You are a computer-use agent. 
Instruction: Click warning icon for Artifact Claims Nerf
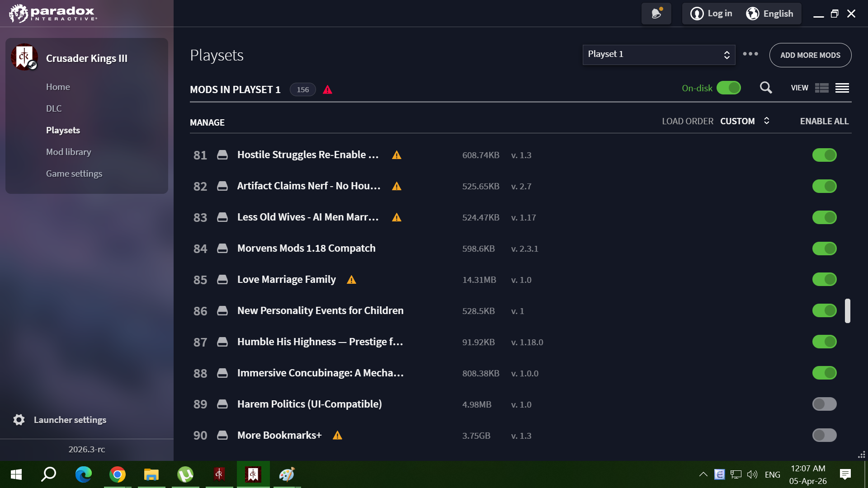[x=397, y=186]
